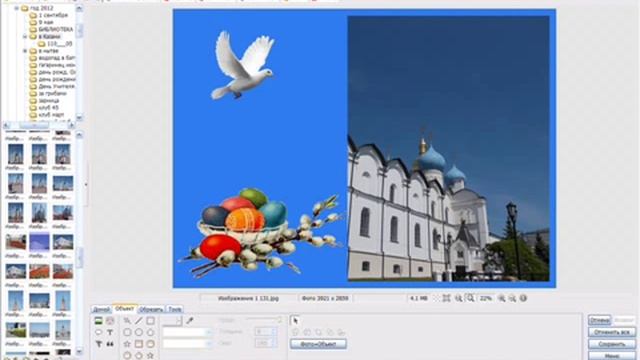The image size is (640, 360).
Task: Open the middle shape style combo box
Action: (x=188, y=332)
